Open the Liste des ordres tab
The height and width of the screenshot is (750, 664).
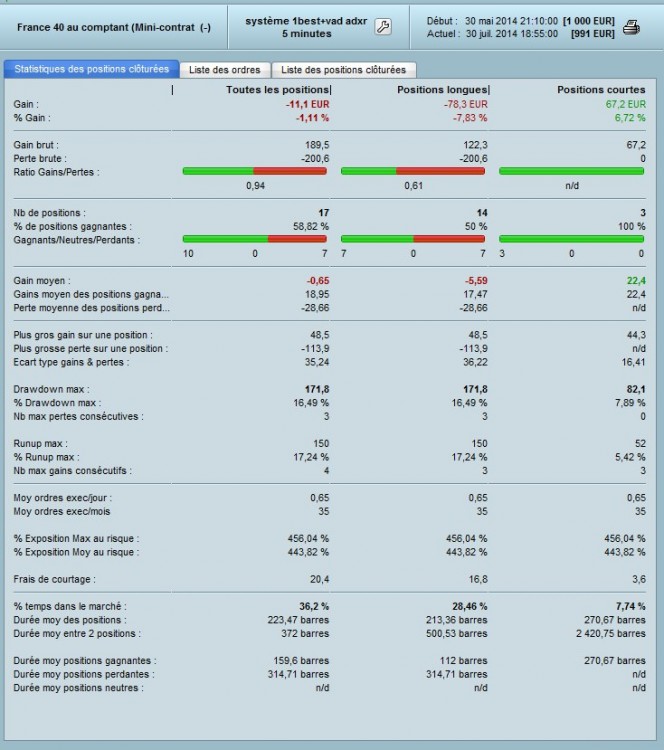225,70
